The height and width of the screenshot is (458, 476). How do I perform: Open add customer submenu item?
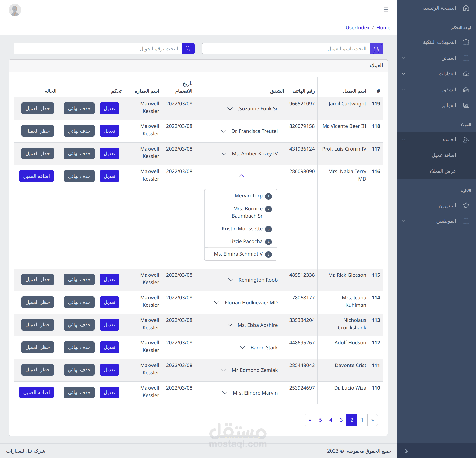pyautogui.click(x=444, y=155)
